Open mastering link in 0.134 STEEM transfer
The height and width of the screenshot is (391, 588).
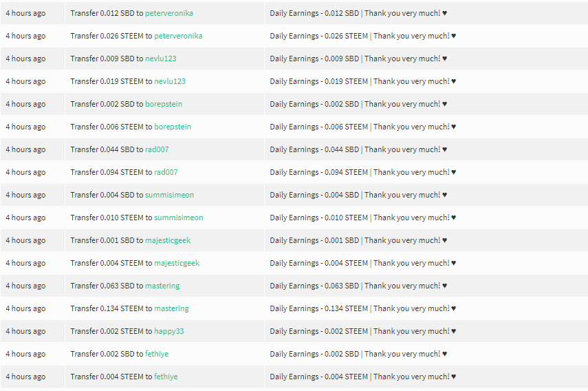coord(171,308)
